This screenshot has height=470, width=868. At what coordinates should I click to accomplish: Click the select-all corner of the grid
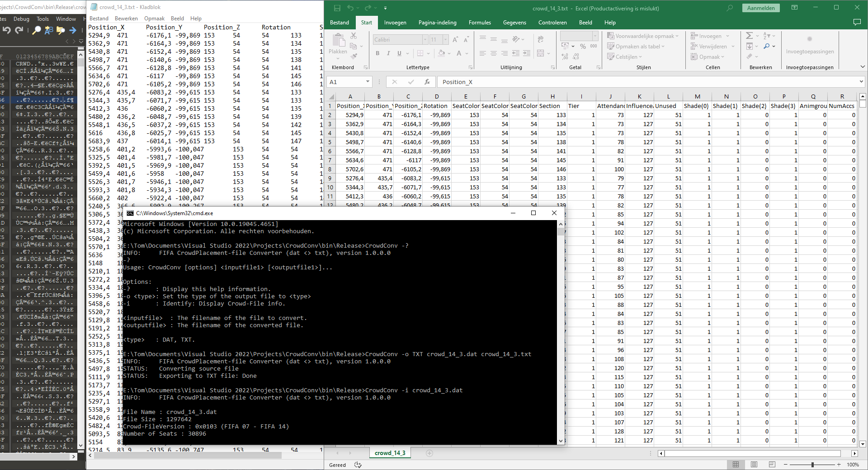pos(331,96)
